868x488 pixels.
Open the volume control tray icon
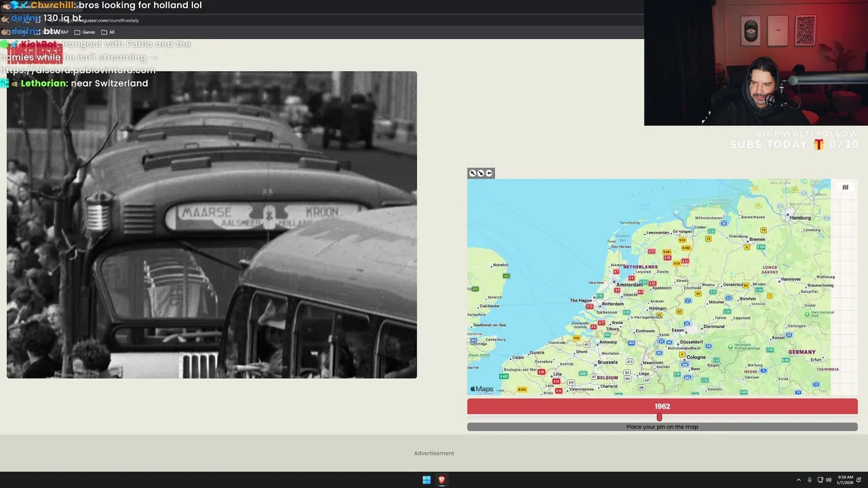point(829,481)
